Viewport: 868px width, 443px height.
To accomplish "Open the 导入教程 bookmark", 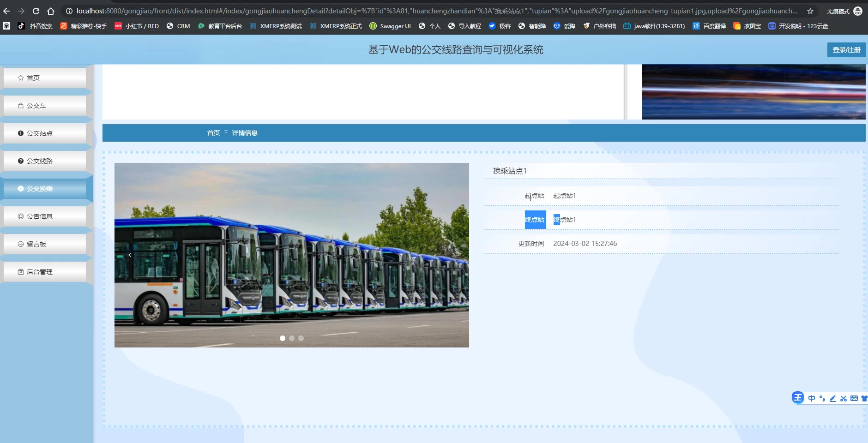I will click(x=464, y=26).
